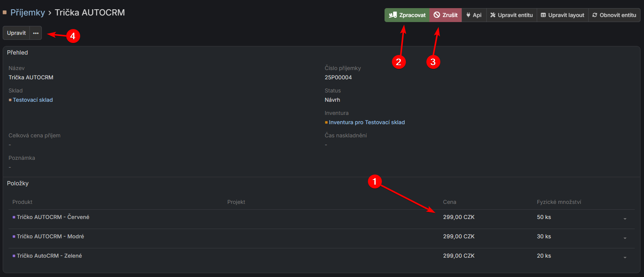Screen dimensions: 644x277
Task: Open product Tričko AutoCRM - Zelené
Action: (49, 256)
